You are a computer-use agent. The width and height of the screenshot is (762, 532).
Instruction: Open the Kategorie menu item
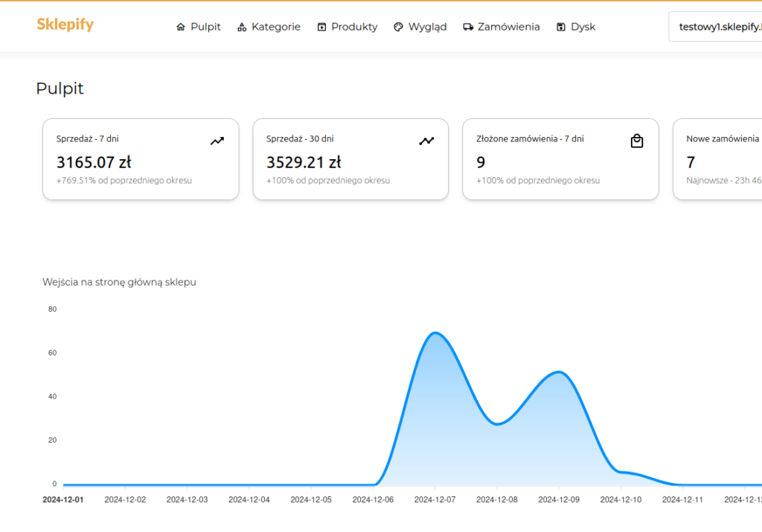275,27
